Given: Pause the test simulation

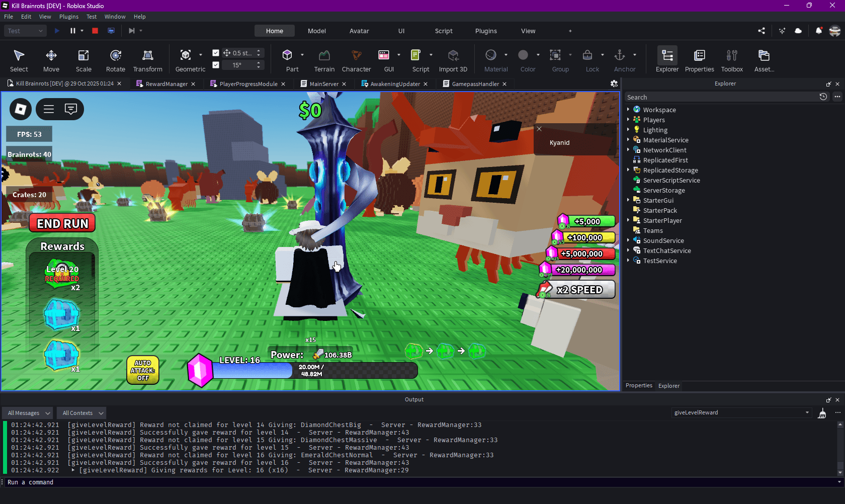Looking at the screenshot, I should click(73, 31).
